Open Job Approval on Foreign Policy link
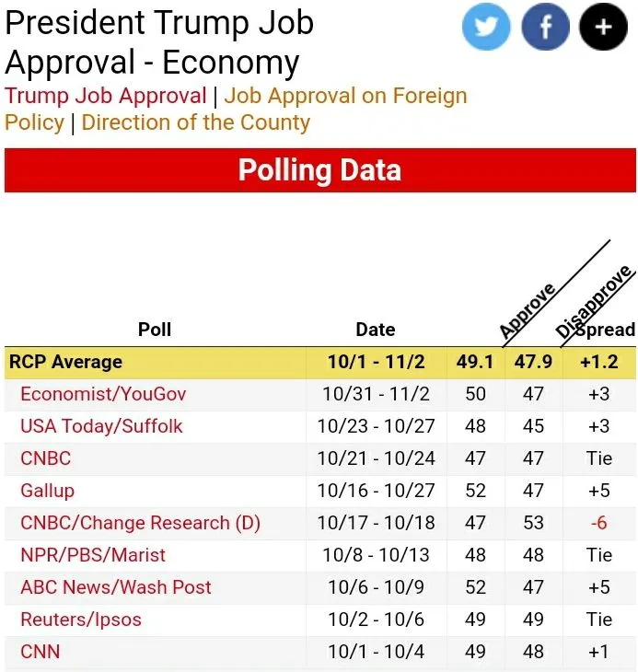The image size is (638, 672). (345, 96)
